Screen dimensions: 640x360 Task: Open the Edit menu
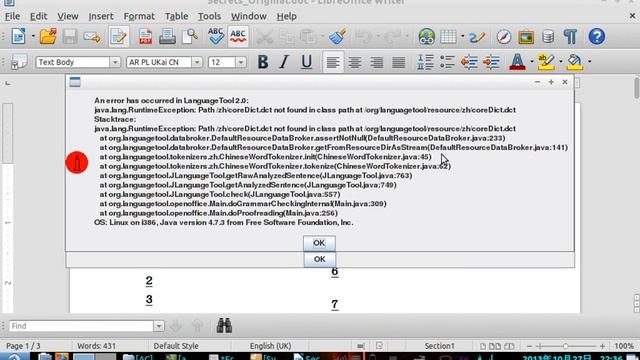tap(38, 16)
